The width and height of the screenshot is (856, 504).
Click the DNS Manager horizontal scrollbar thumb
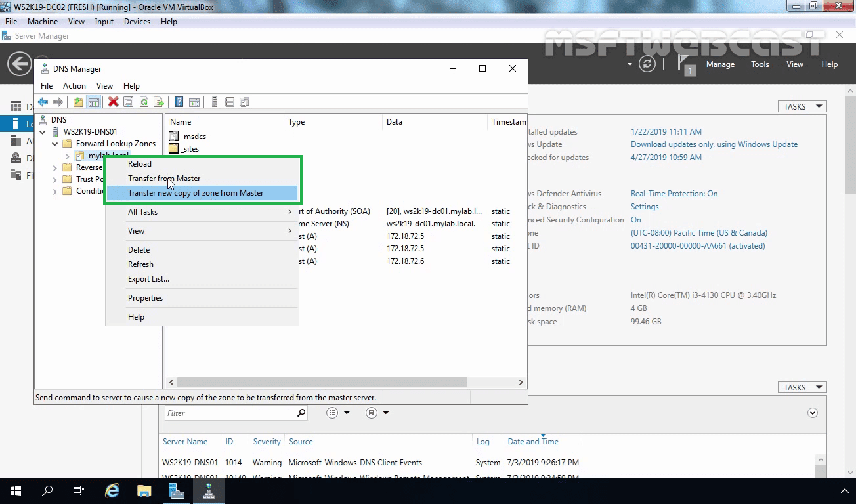click(x=322, y=382)
